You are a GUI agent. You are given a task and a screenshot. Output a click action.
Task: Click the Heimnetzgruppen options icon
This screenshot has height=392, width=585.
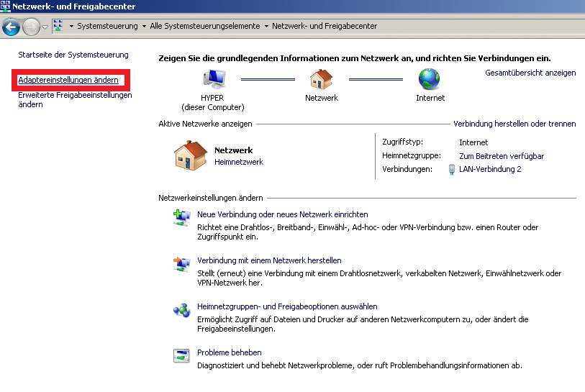181,310
